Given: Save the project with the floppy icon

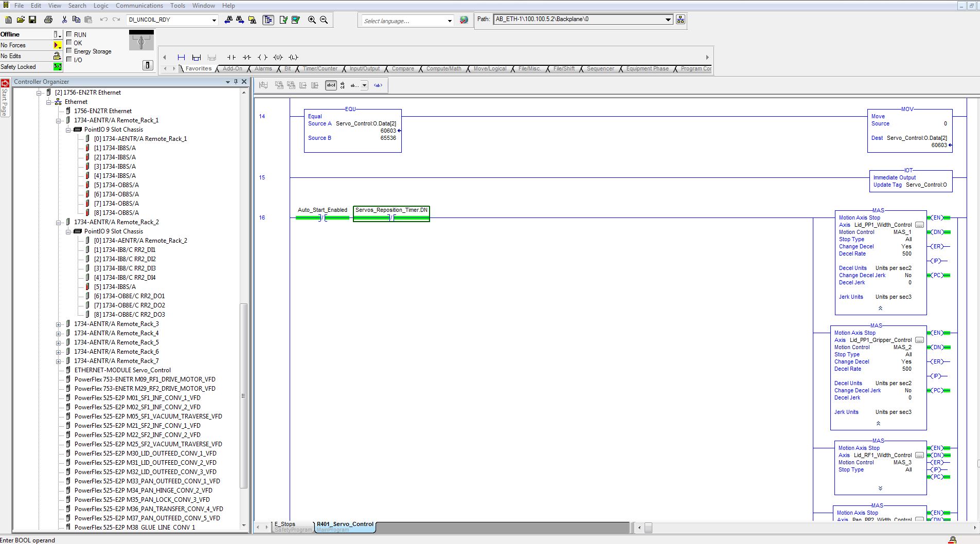Looking at the screenshot, I should point(32,20).
